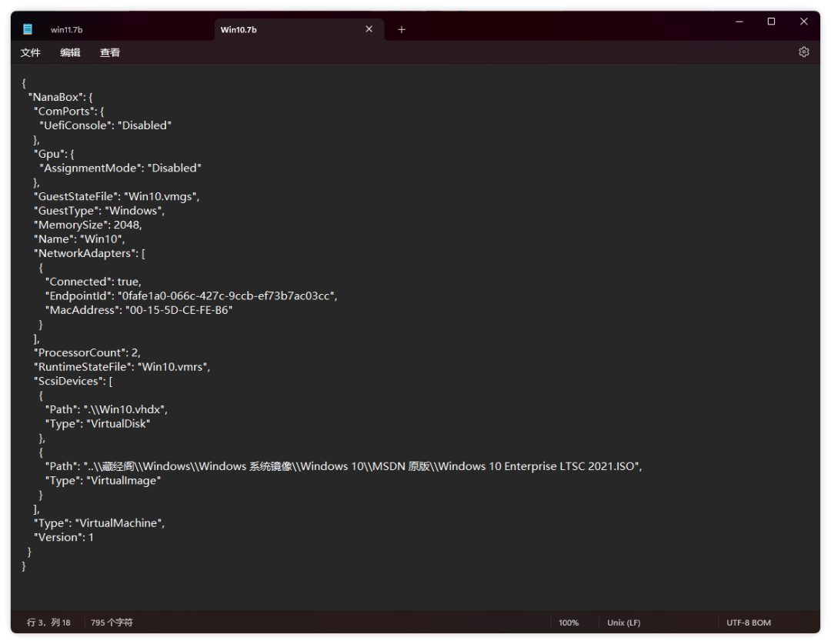This screenshot has width=831, height=644.
Task: Open Notepad settings gear icon
Action: click(803, 52)
